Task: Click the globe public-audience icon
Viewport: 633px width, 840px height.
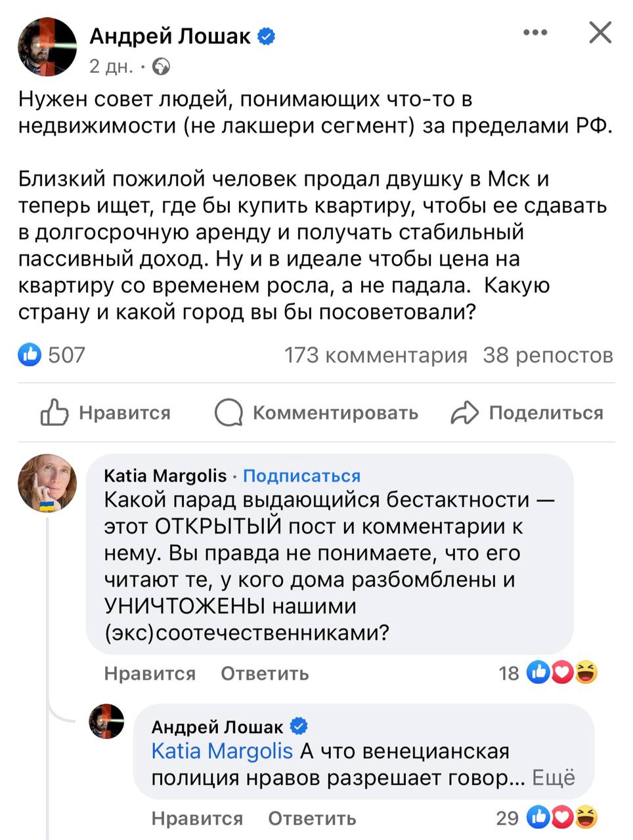Action: [x=161, y=66]
